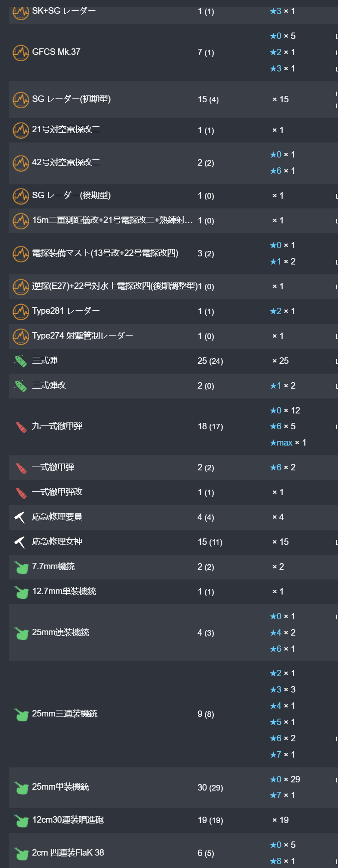Image resolution: width=338 pixels, height=868 pixels.
Task: Select the 電探装備マスト(13号改+22号電探改四) row name
Action: coord(105,253)
